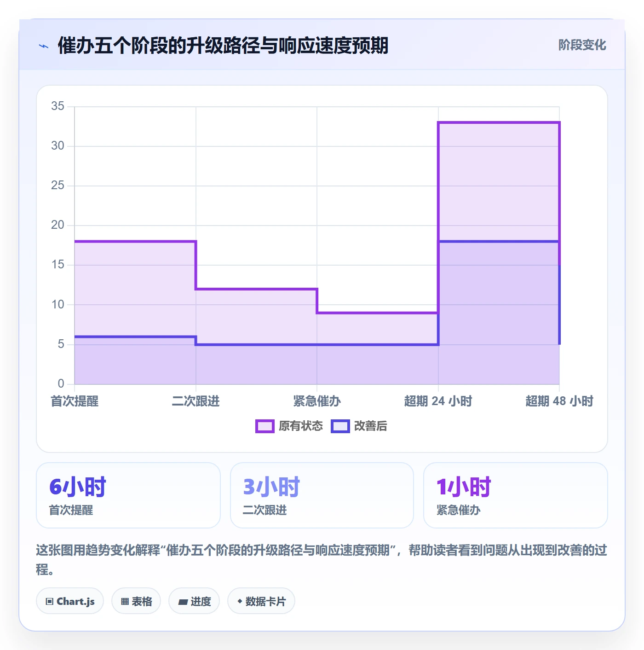
Task: Toggle the 改善后 legend swatch
Action: tap(340, 426)
